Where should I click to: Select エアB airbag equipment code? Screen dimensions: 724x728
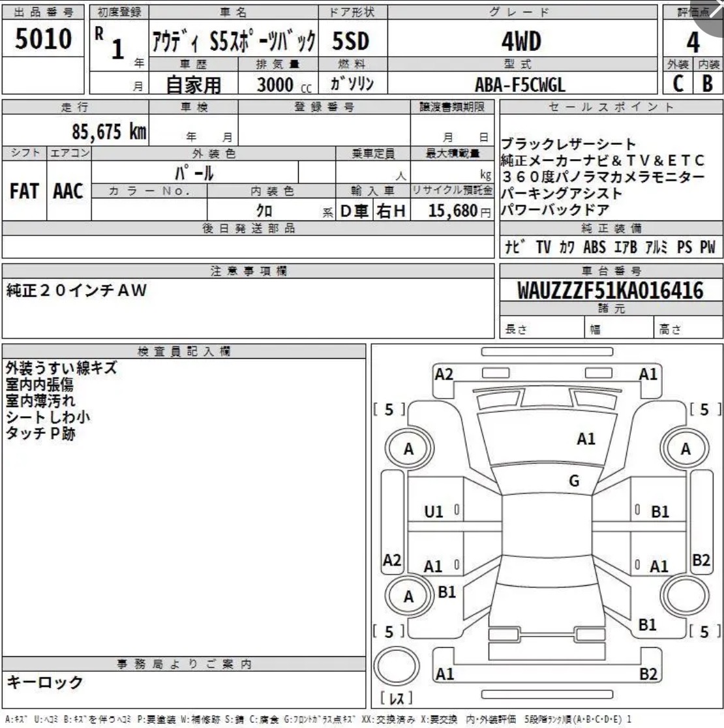[626, 247]
